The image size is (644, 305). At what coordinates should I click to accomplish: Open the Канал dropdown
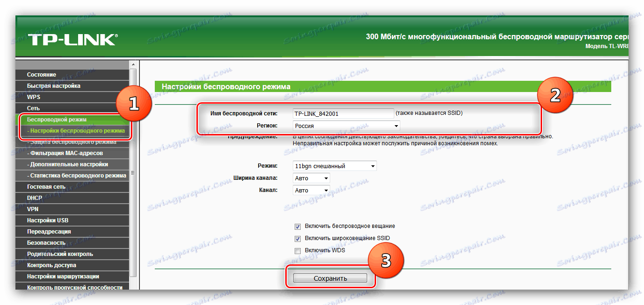(311, 190)
